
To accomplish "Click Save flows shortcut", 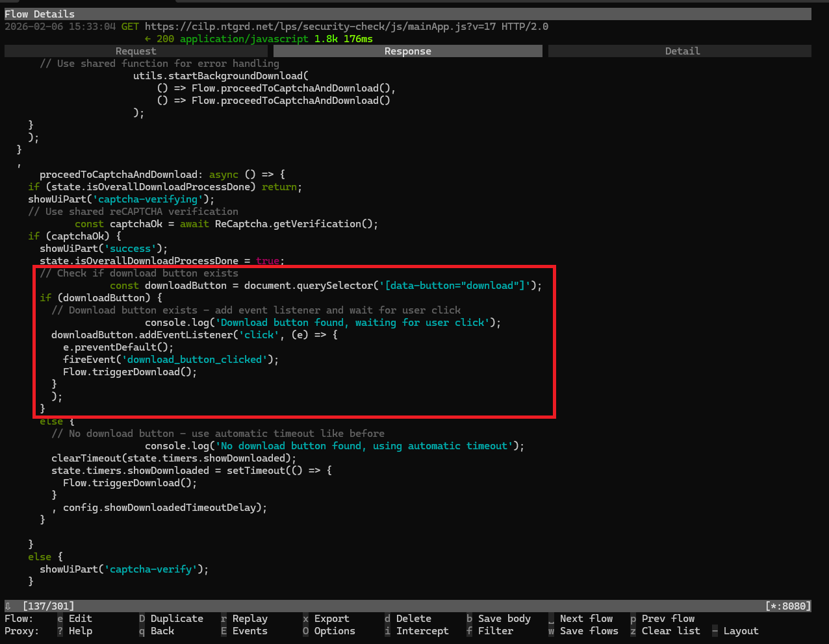I will 589,631.
